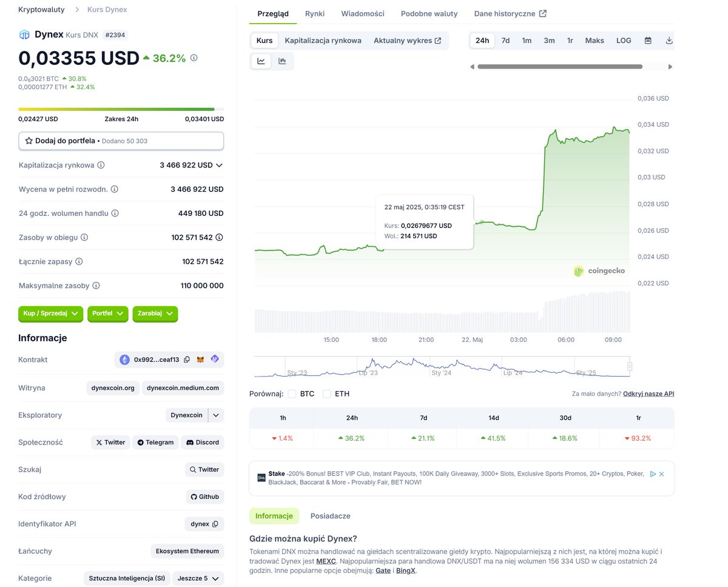This screenshot has width=728, height=587.
Task: Click the Kryptowaluty breadcrumb link
Action: coord(41,10)
